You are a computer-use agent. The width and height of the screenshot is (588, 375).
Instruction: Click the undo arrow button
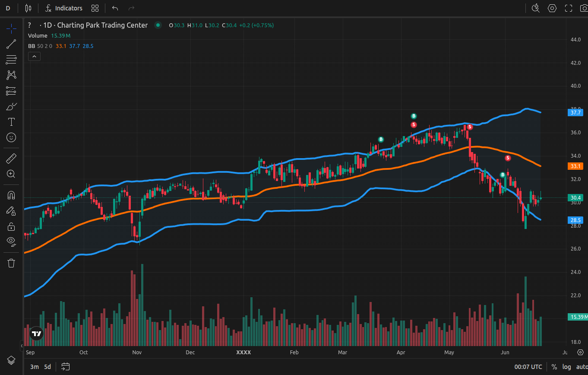pyautogui.click(x=115, y=8)
